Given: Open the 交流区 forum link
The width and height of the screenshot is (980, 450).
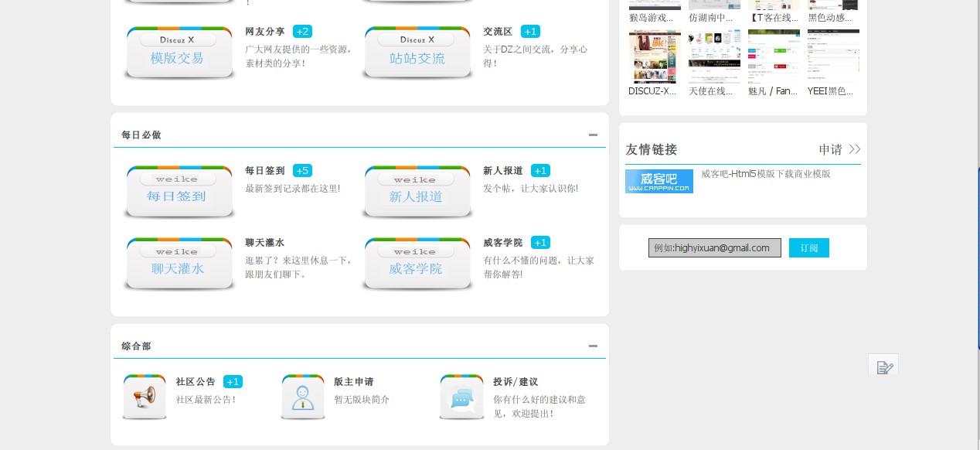Looking at the screenshot, I should point(498,32).
